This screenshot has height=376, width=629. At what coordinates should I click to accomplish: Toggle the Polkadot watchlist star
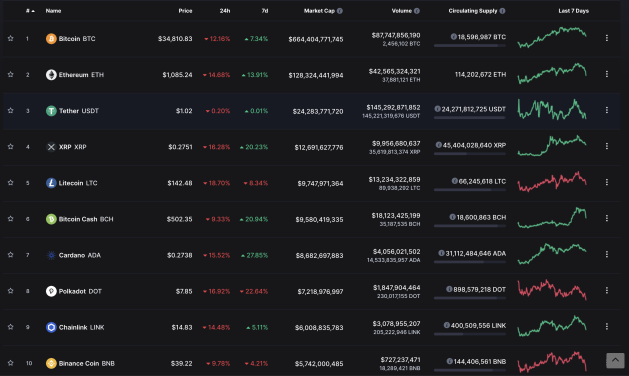[10, 291]
